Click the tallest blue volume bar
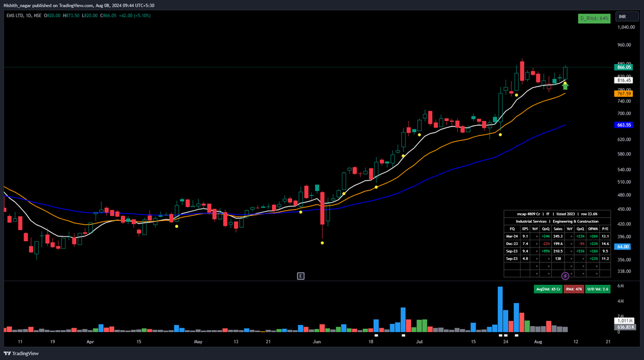 pyautogui.click(x=500, y=309)
